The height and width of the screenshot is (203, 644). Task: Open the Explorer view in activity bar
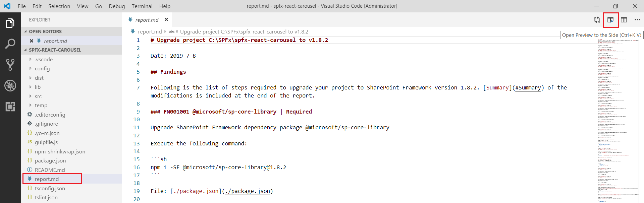(x=10, y=23)
